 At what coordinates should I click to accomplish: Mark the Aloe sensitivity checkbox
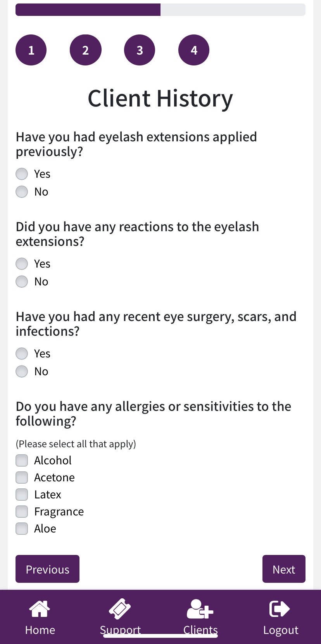pyautogui.click(x=22, y=529)
